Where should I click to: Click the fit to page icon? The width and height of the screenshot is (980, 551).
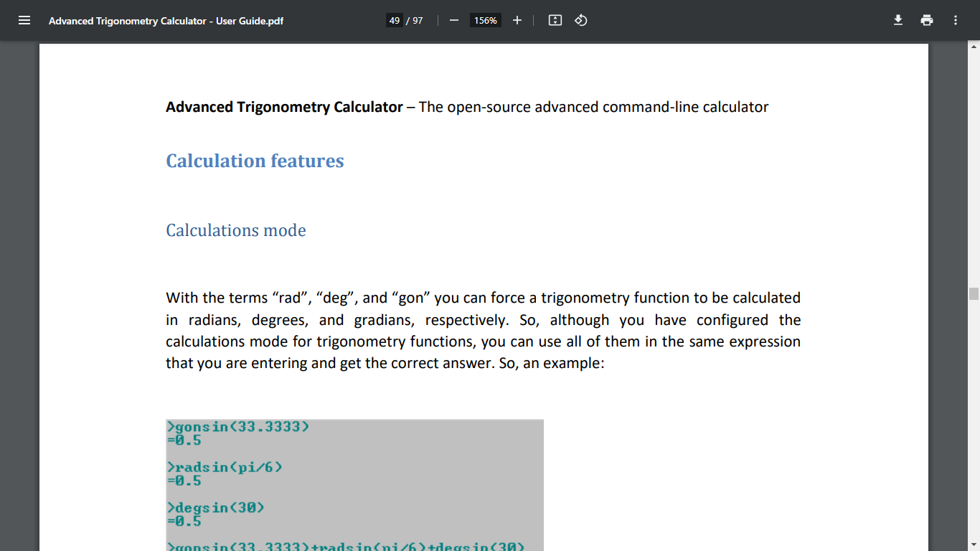pos(555,20)
